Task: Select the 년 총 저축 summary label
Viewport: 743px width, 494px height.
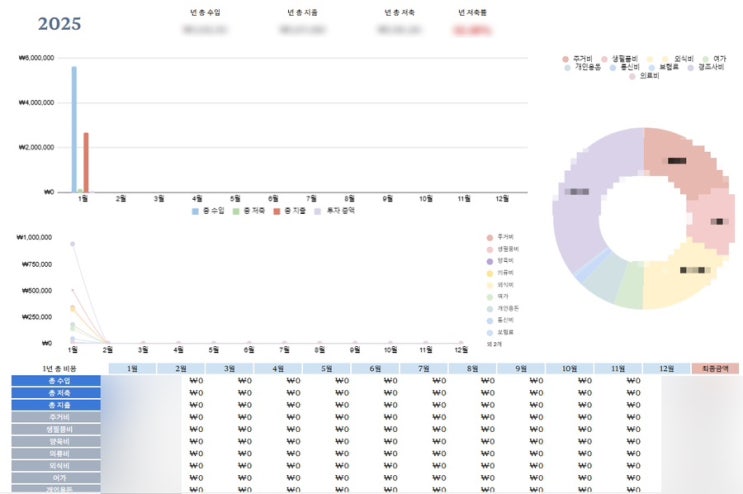Action: pyautogui.click(x=399, y=12)
